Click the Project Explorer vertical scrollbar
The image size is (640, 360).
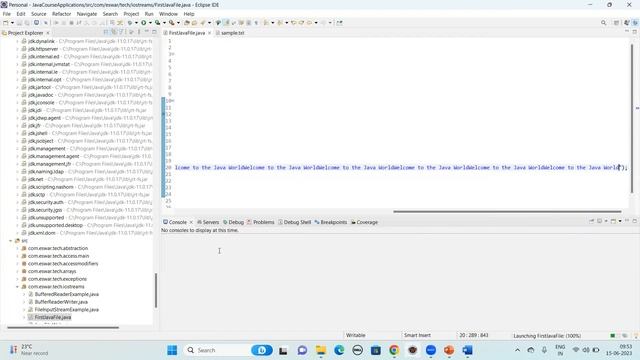pyautogui.click(x=156, y=291)
